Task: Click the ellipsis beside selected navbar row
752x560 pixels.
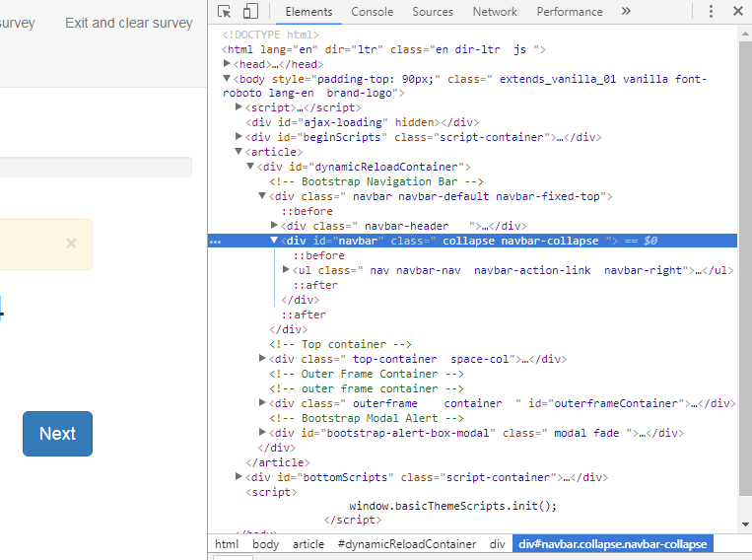Action: click(x=216, y=241)
